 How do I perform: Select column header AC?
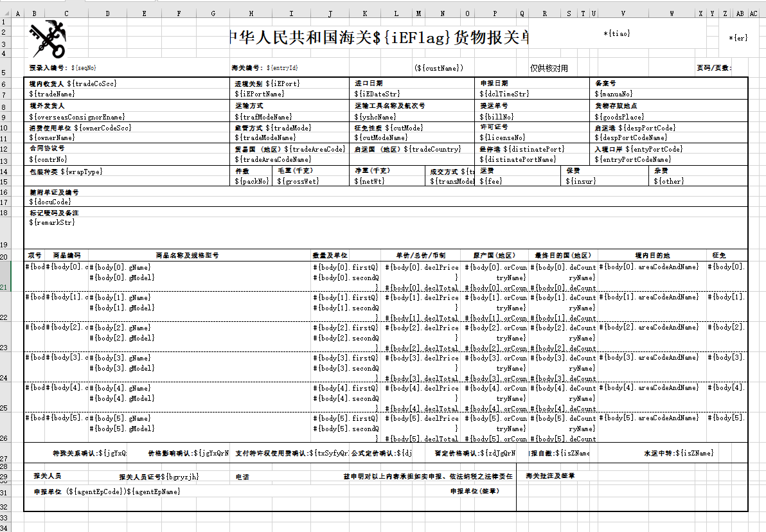pyautogui.click(x=753, y=13)
